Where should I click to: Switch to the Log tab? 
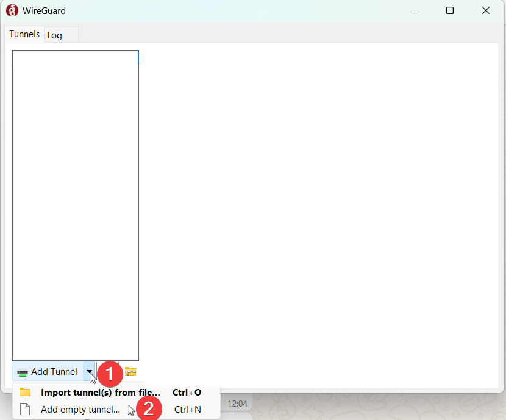click(x=61, y=35)
